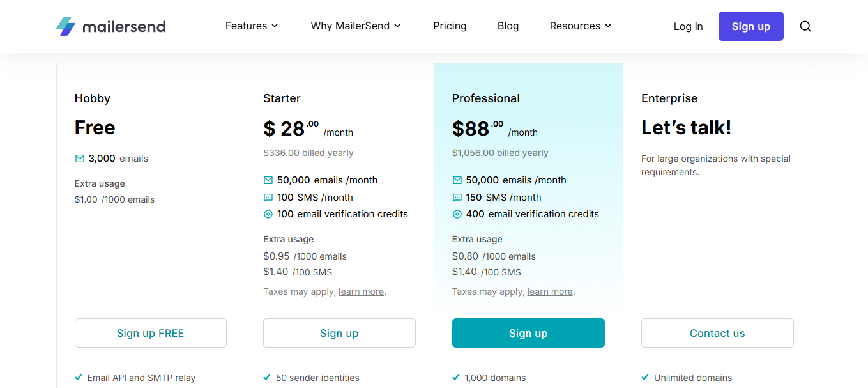Click Professional plan 50,000 emails envelope icon
Viewport: 868px width, 388px height.
click(x=457, y=180)
